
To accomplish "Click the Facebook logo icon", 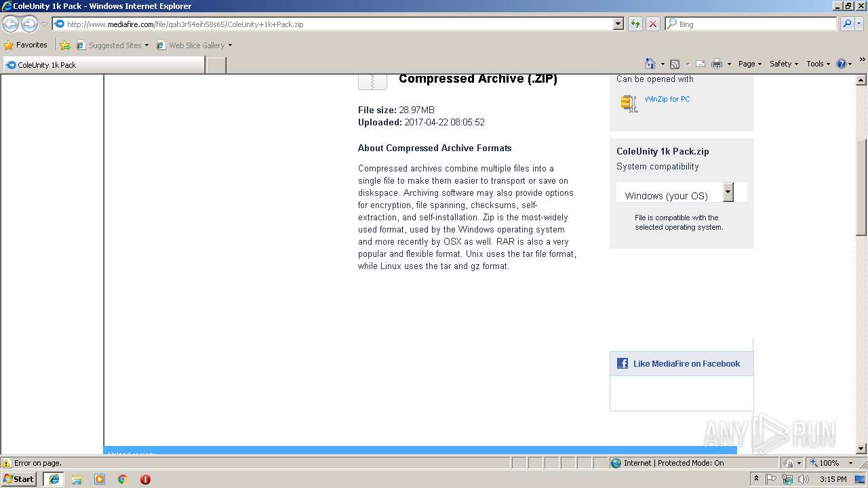I will tap(623, 363).
